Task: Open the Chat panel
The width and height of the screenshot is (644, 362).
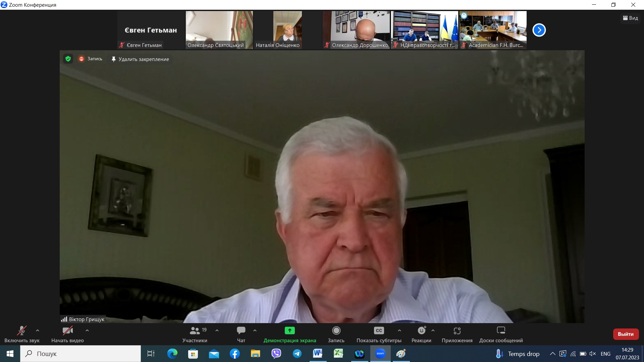Action: click(x=241, y=331)
